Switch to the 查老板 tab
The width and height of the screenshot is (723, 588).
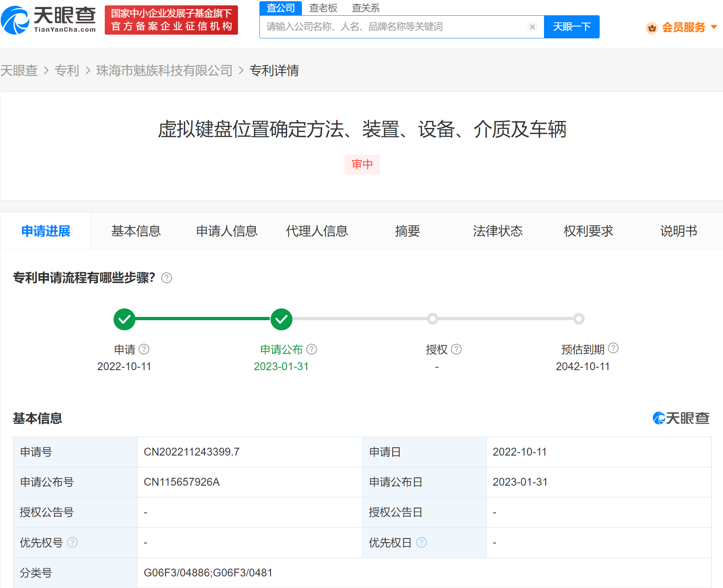coord(323,7)
